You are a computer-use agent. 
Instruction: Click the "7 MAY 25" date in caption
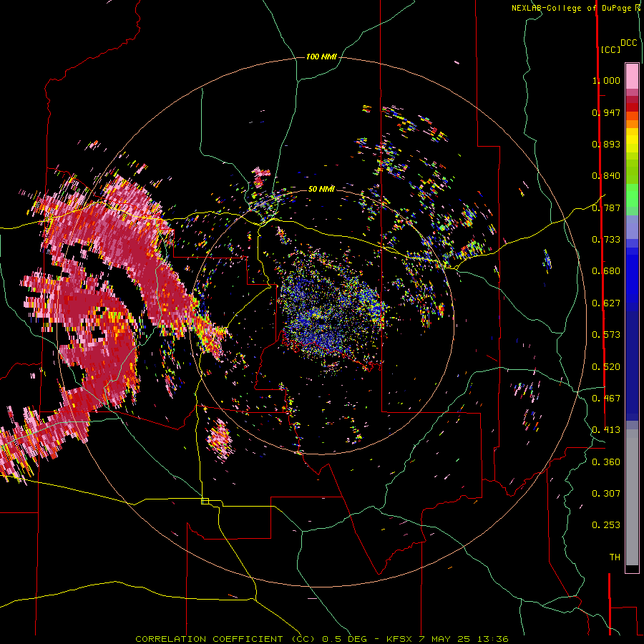[445, 639]
